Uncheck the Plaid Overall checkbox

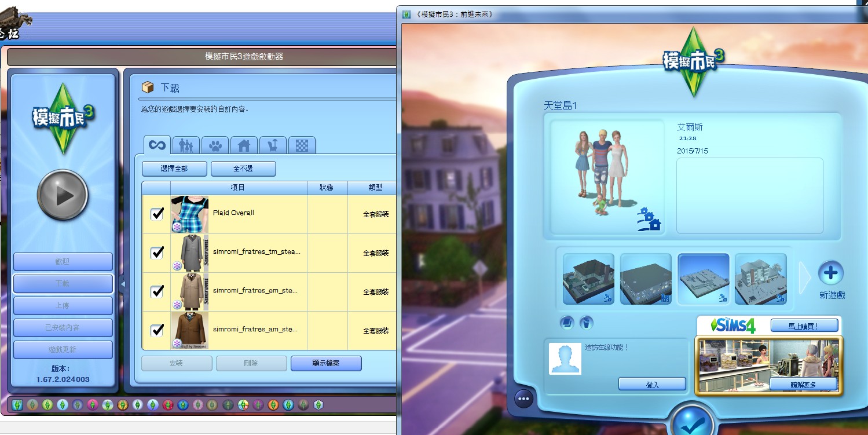(x=156, y=214)
